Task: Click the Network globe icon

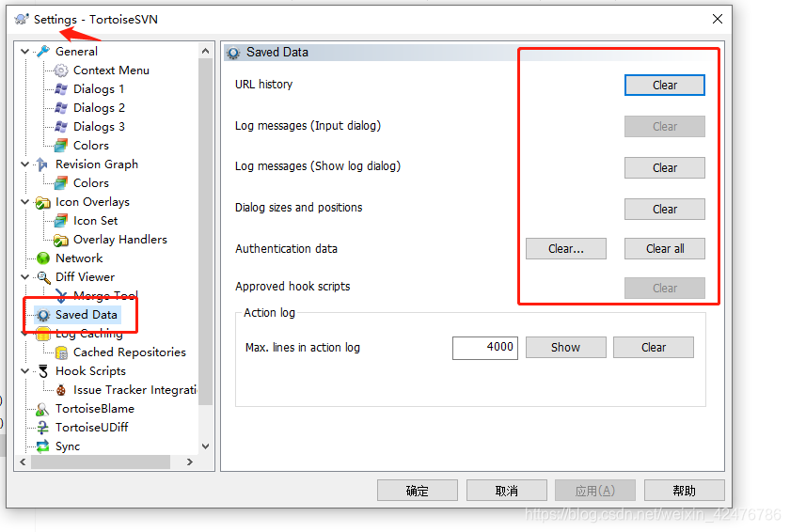Action: point(43,258)
